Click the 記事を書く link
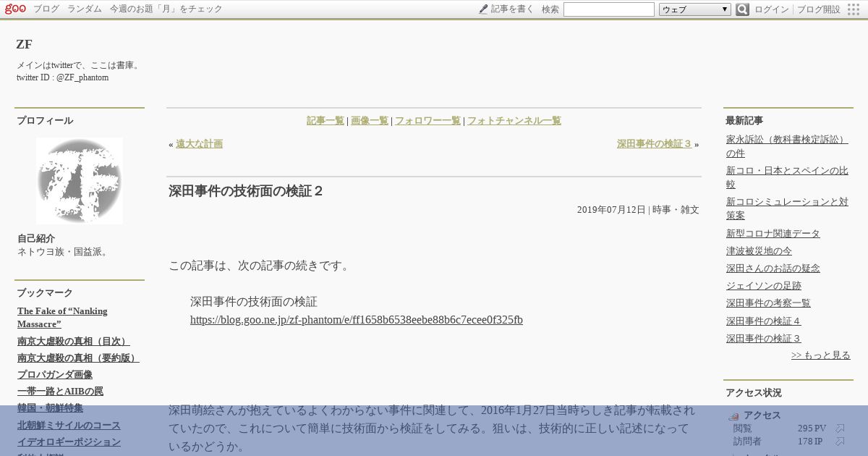Screen dimensions: 868x456 click(512, 9)
